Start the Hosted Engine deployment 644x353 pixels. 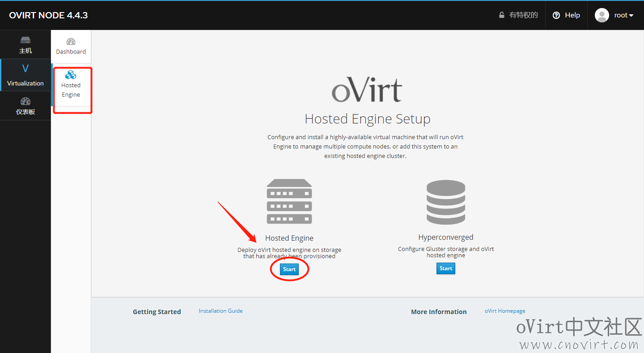(x=289, y=269)
